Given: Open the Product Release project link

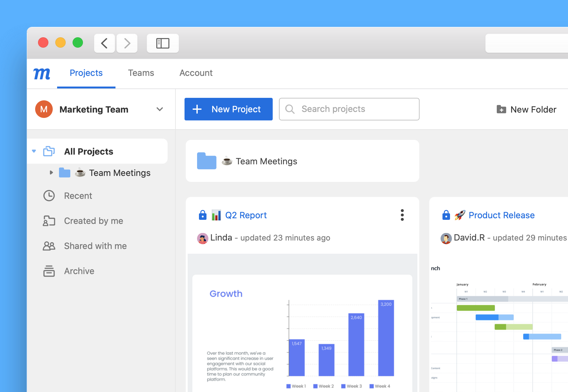Looking at the screenshot, I should (501, 215).
